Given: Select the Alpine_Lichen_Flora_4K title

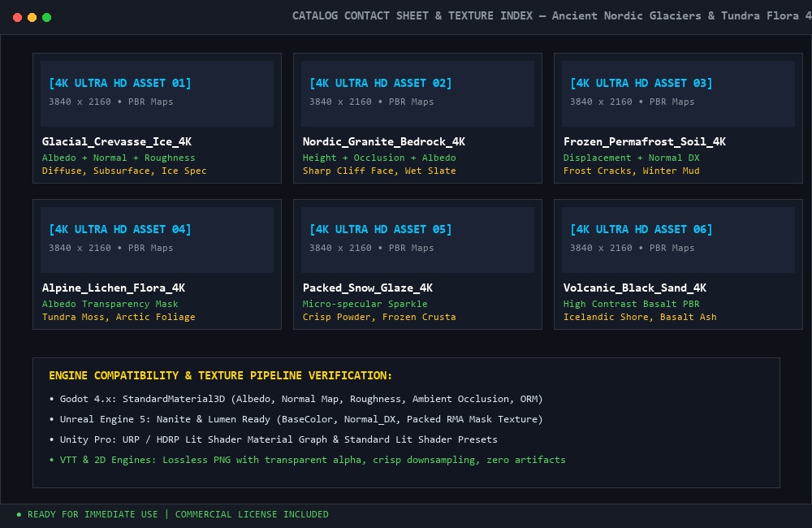Looking at the screenshot, I should [114, 288].
